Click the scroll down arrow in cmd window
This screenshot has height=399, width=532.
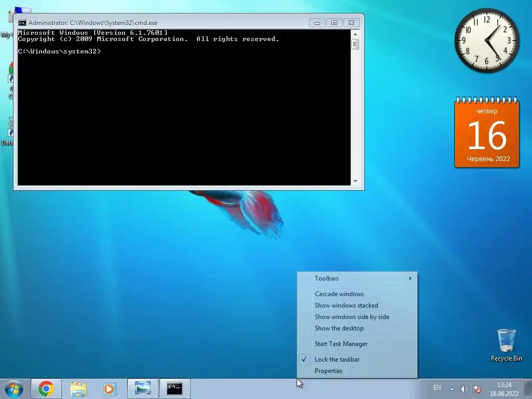[355, 181]
